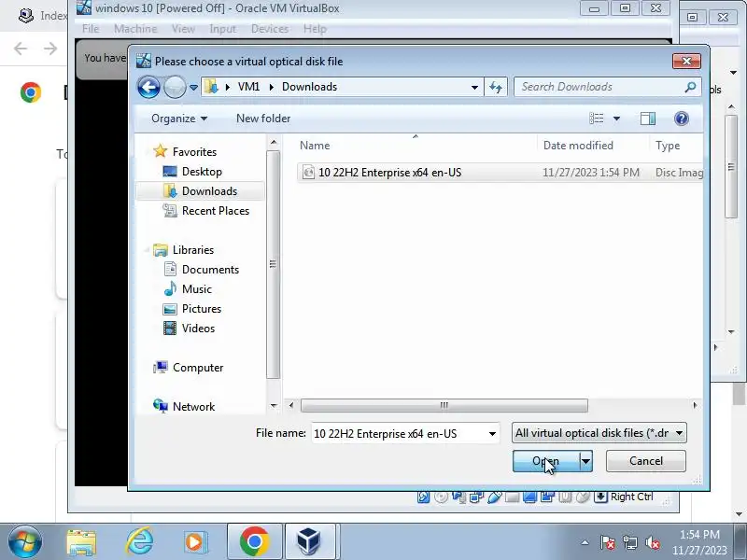Viewport: 747px width, 560px height.
Task: Sort files by the Name column
Action: pyautogui.click(x=315, y=146)
